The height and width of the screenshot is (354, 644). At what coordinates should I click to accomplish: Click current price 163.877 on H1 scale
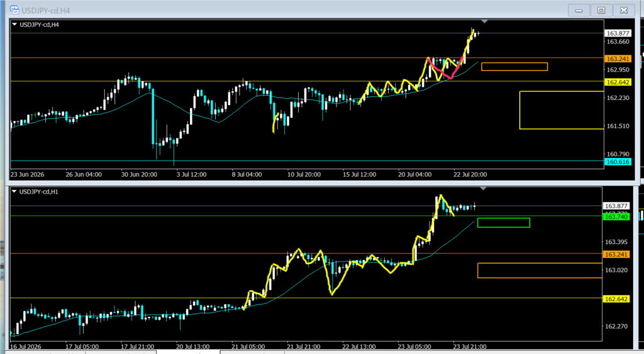coord(616,206)
